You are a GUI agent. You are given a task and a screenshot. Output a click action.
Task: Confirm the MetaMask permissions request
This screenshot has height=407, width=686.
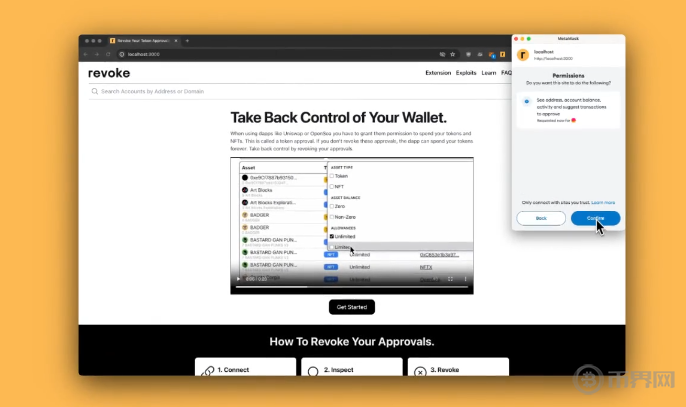595,218
